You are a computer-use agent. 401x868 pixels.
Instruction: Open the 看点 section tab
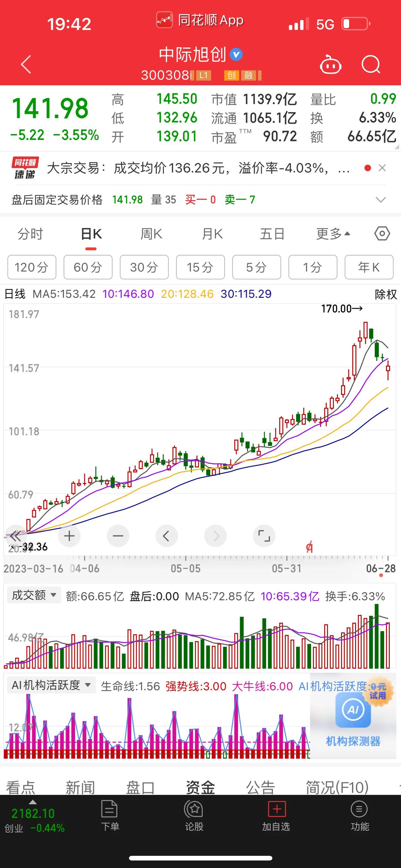click(x=21, y=787)
